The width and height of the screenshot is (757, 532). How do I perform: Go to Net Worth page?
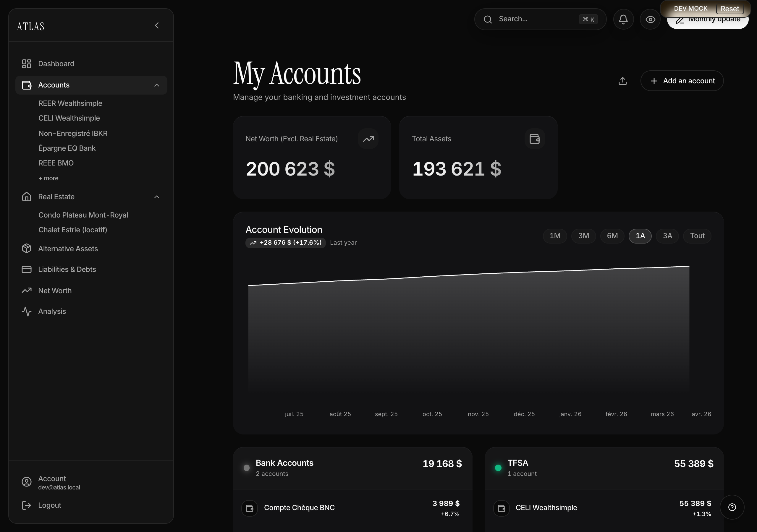tap(91, 291)
